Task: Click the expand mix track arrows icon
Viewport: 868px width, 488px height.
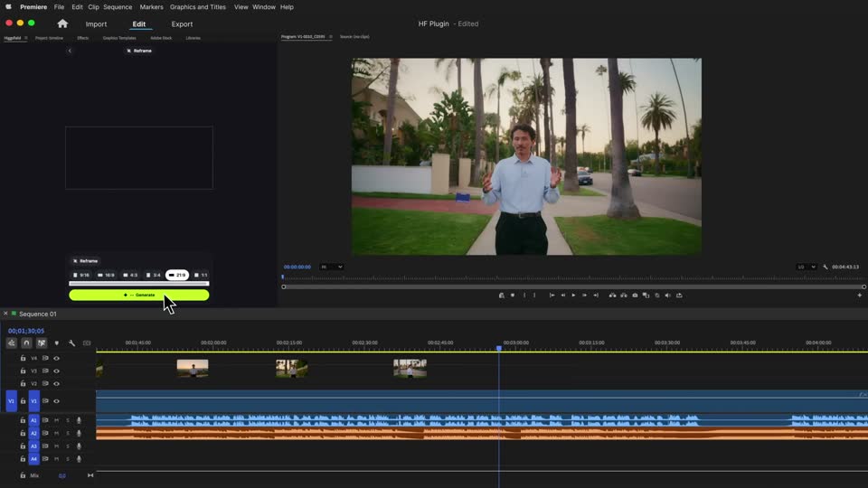Action: (x=90, y=475)
